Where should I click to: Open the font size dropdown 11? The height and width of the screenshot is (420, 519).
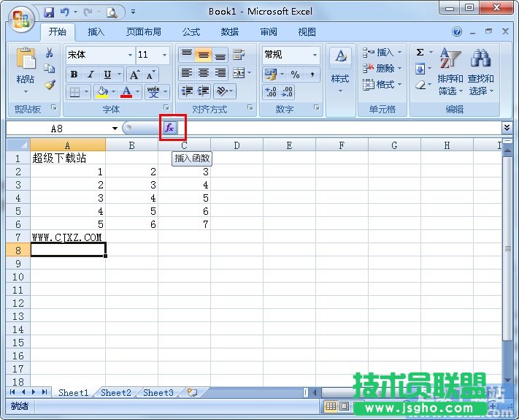coord(164,55)
